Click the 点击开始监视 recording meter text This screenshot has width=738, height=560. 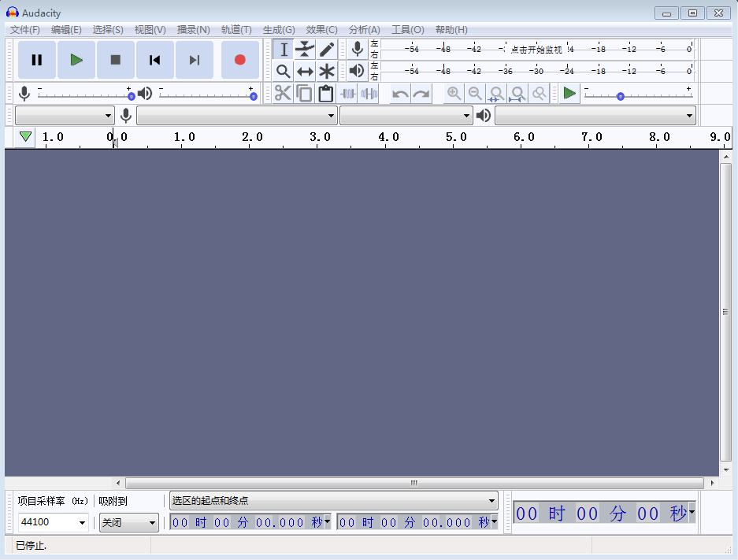[x=536, y=49]
